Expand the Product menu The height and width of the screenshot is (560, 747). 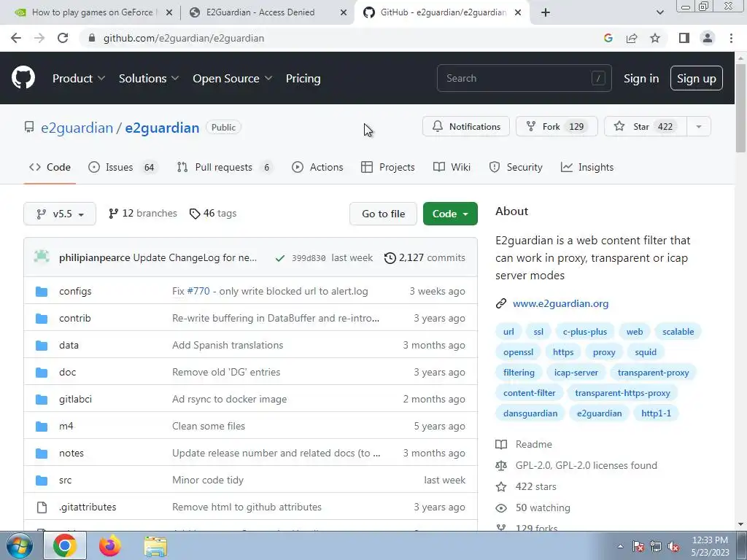tap(79, 79)
